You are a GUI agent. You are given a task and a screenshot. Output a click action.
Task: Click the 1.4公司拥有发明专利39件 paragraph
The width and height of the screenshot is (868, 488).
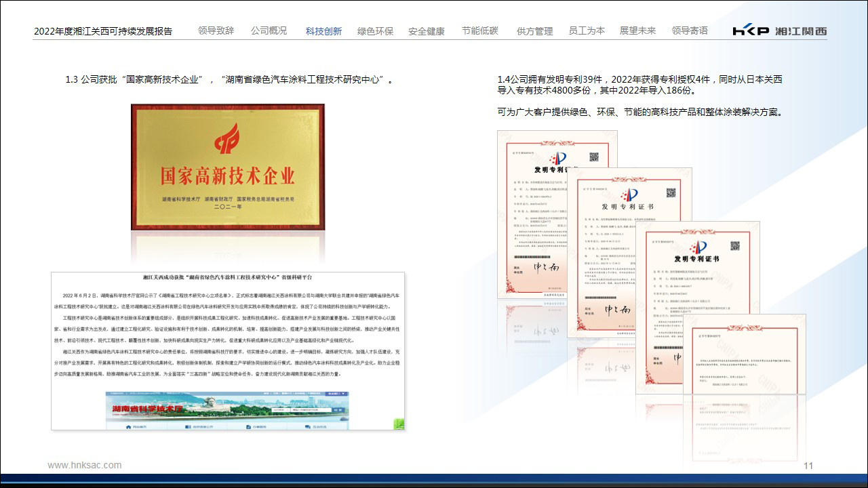point(639,85)
